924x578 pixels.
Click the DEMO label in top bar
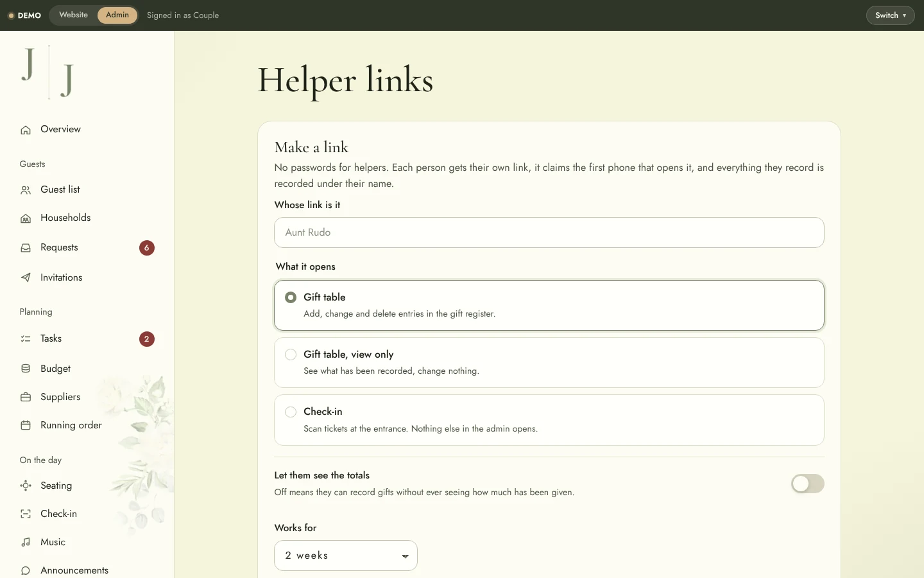30,15
